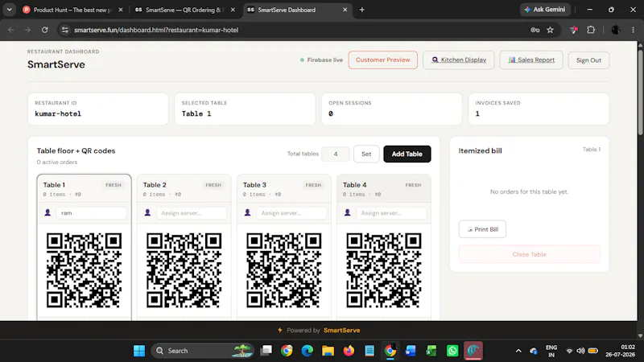
Task: Click the Total tables number field
Action: coord(336,154)
